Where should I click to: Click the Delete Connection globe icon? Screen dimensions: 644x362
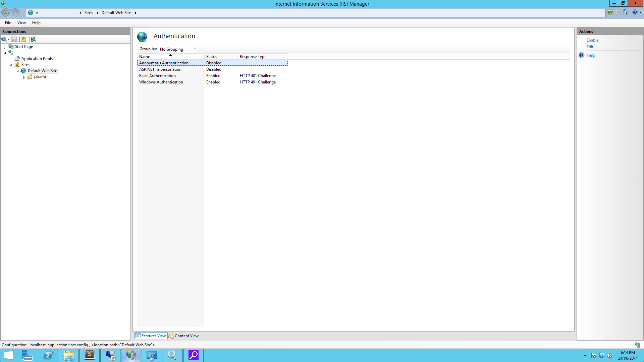click(x=33, y=39)
